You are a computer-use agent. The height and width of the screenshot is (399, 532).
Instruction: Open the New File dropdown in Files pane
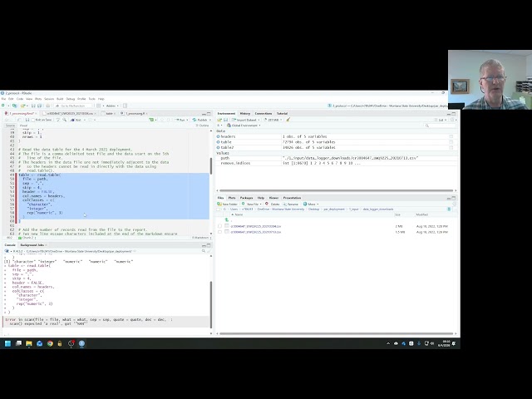click(251, 204)
